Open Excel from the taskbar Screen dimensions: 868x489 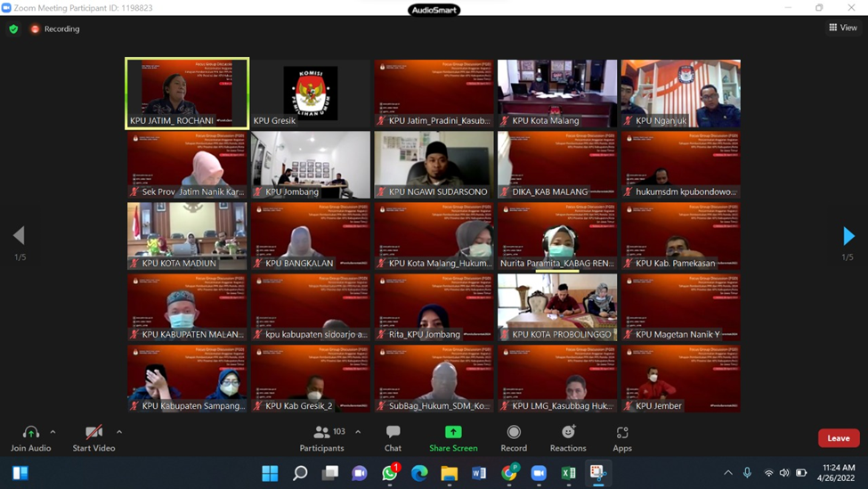tap(568, 473)
